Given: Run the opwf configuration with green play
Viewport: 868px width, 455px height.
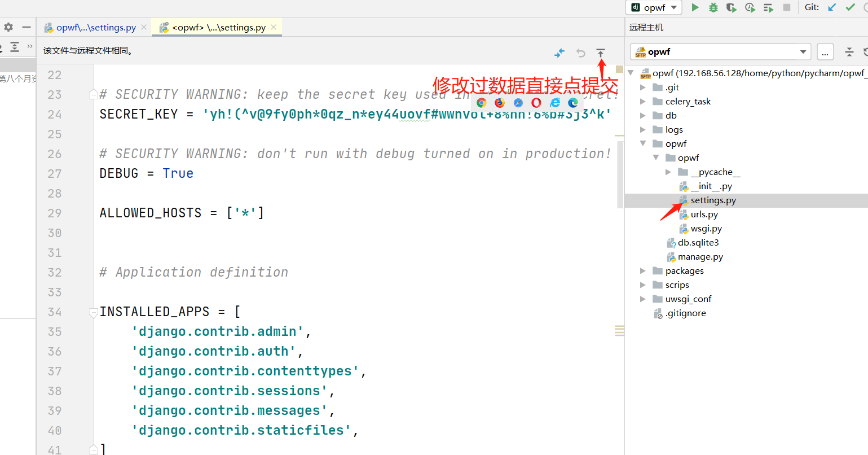Looking at the screenshot, I should pyautogui.click(x=695, y=7).
